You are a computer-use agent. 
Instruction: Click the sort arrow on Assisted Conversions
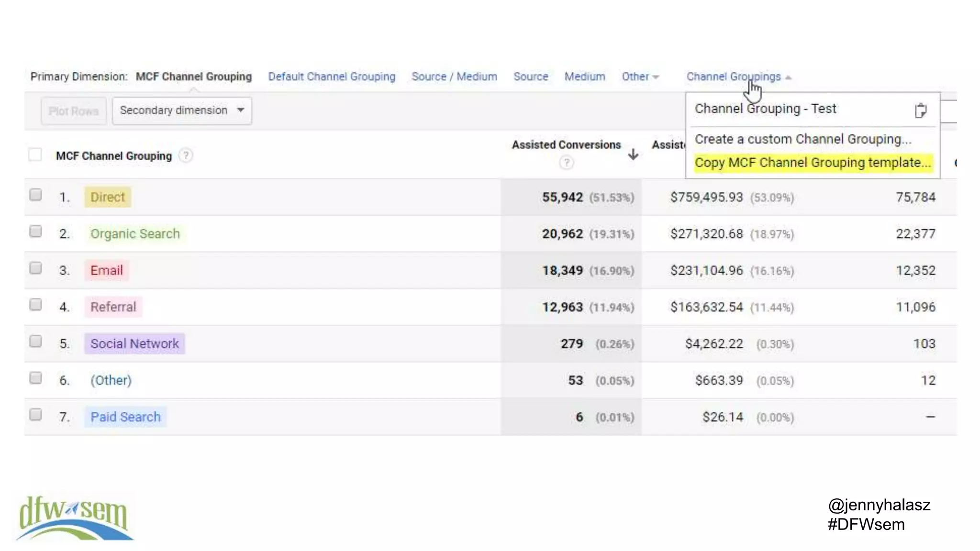[x=633, y=154]
